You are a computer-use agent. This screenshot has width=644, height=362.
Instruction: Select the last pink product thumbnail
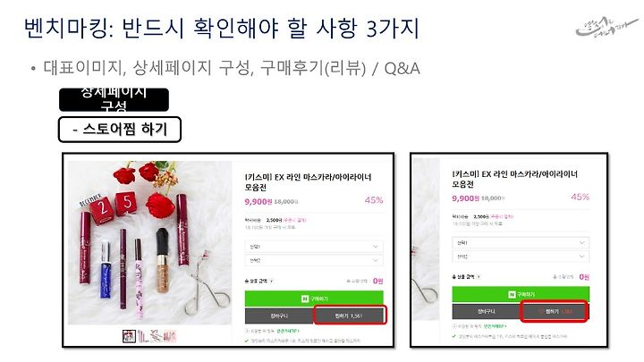tap(170, 337)
